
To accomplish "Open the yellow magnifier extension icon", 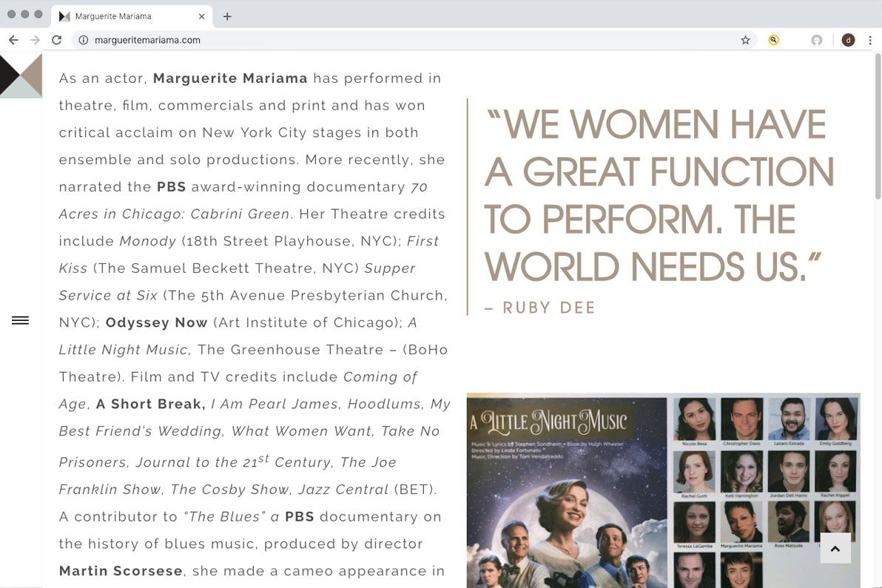I will (773, 40).
